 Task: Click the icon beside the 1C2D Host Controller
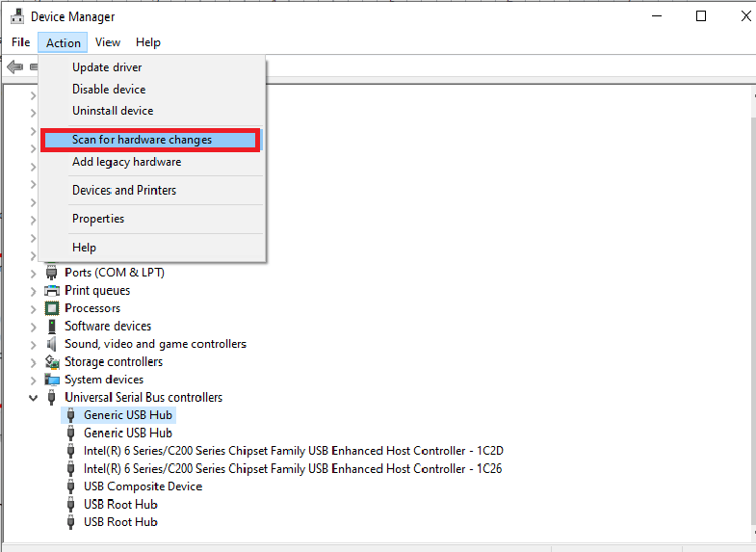coord(71,451)
